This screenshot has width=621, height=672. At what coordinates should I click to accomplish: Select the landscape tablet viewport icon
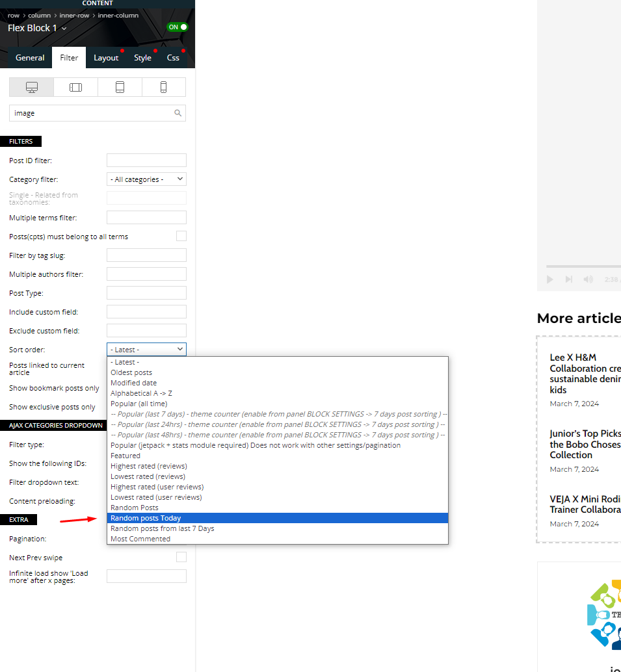pyautogui.click(x=75, y=87)
